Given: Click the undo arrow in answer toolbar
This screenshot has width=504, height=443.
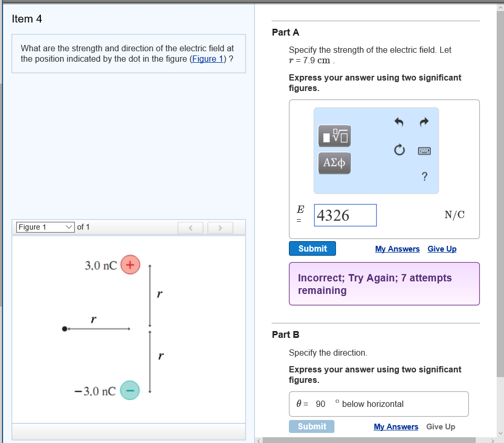Looking at the screenshot, I should click(399, 123).
